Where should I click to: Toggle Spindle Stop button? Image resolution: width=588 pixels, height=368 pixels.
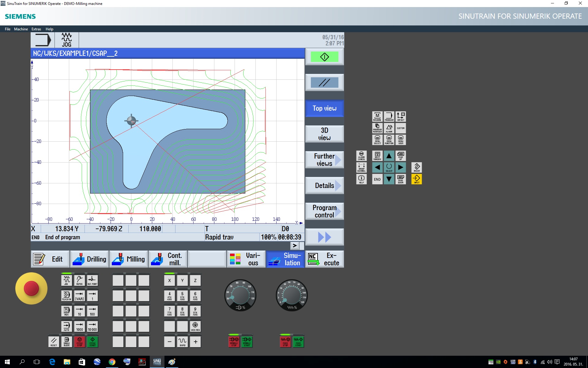234,341
